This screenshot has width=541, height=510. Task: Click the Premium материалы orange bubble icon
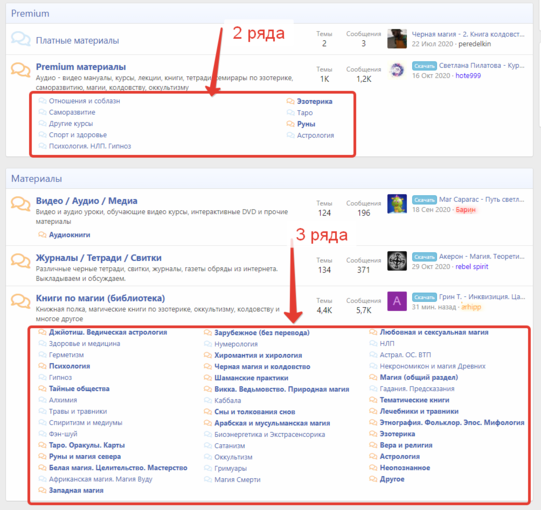pos(20,70)
